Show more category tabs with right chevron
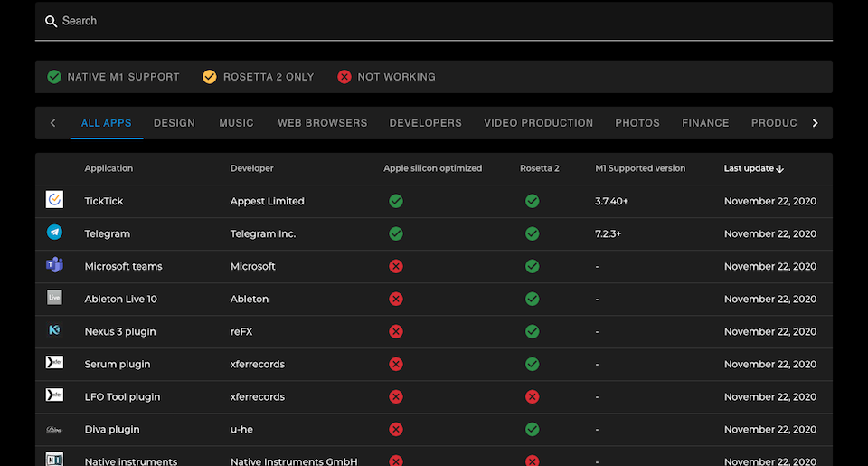Viewport: 868px width, 466px height. click(x=815, y=123)
